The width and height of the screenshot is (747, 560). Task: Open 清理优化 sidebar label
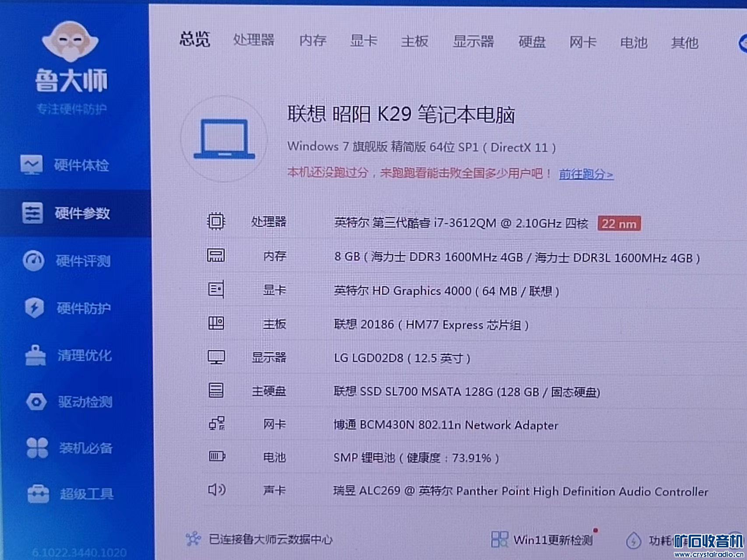[x=85, y=355]
